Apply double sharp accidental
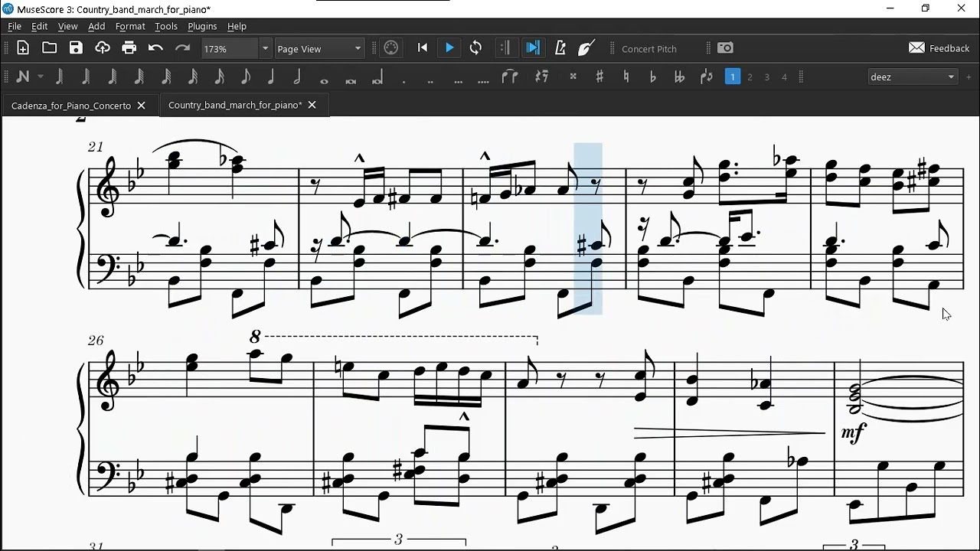Image resolution: width=980 pixels, height=551 pixels. pyautogui.click(x=573, y=77)
